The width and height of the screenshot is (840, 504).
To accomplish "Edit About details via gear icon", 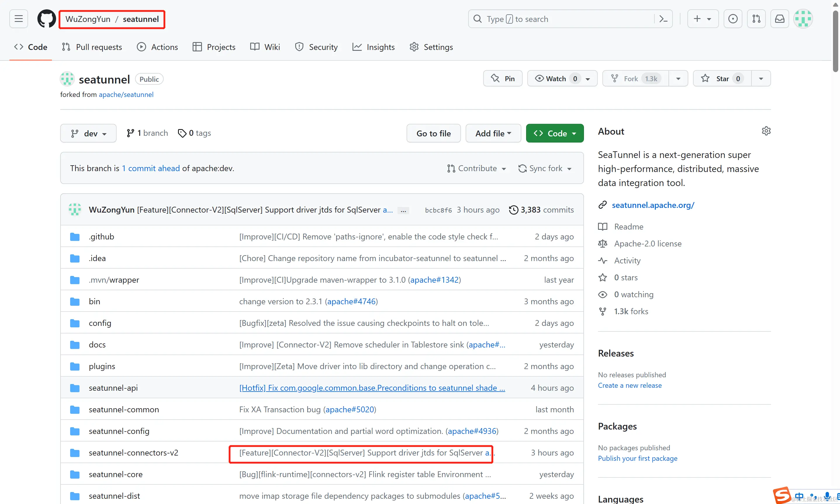I will click(766, 131).
